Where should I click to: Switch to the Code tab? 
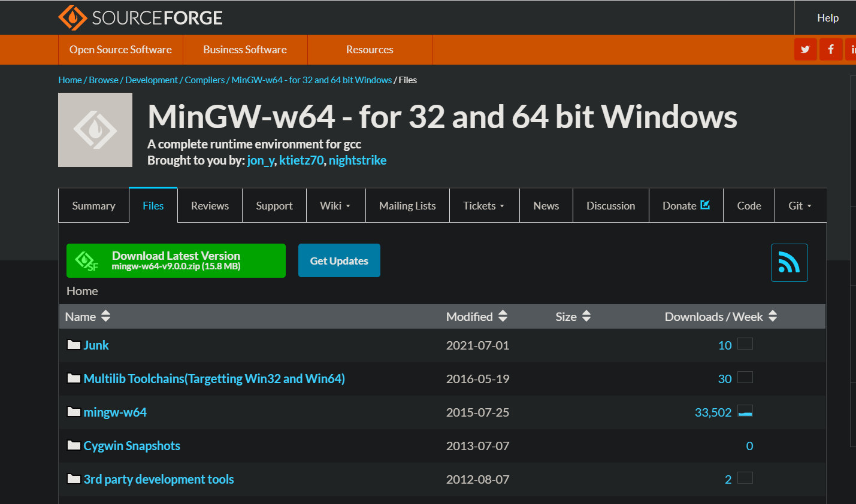click(749, 205)
